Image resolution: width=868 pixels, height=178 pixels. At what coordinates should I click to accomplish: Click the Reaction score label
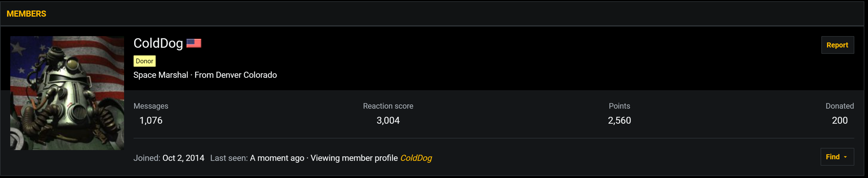(x=388, y=106)
